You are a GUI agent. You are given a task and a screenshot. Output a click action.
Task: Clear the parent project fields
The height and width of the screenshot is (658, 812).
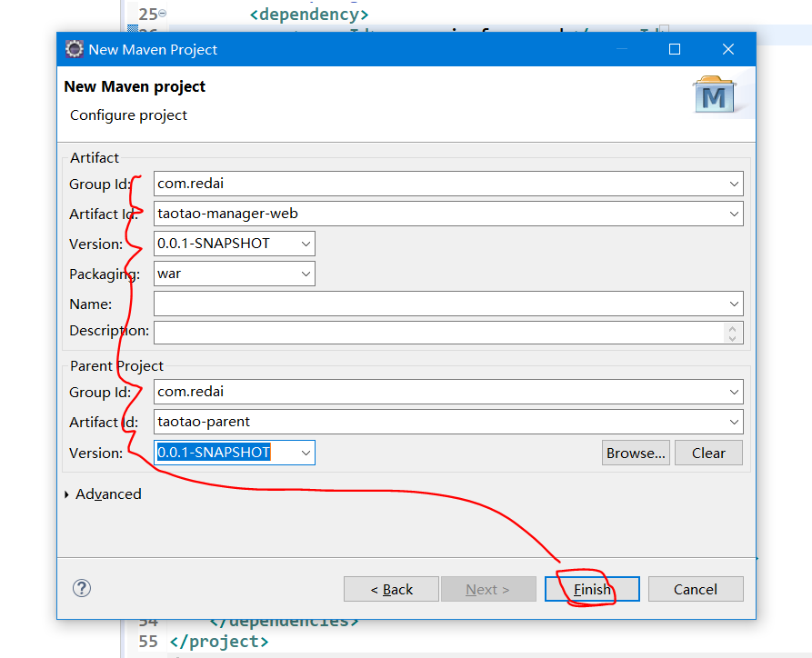coord(708,453)
